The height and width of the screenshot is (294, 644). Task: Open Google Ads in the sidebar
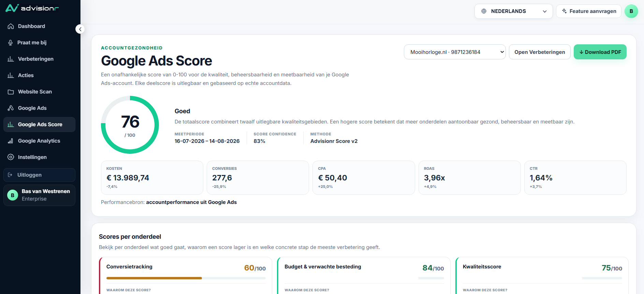click(x=39, y=108)
